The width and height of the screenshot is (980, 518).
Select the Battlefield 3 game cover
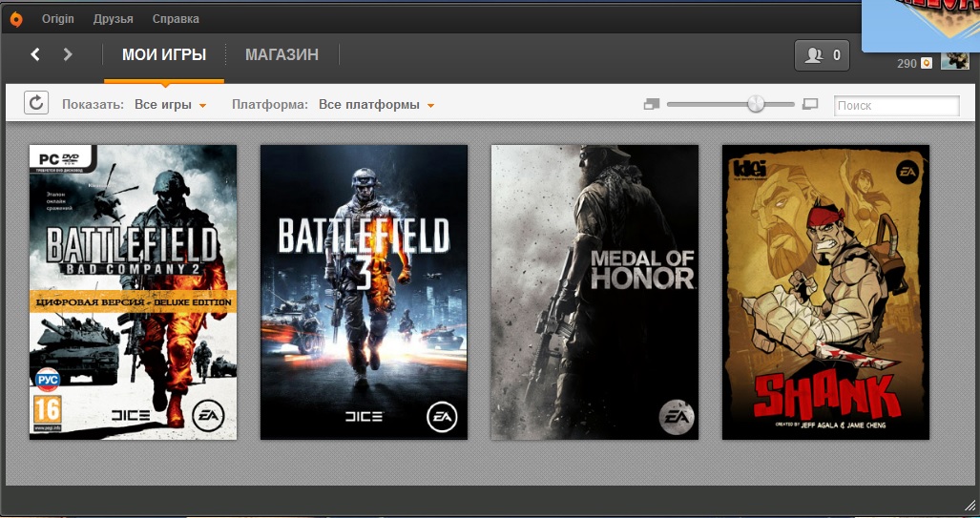[x=364, y=292]
